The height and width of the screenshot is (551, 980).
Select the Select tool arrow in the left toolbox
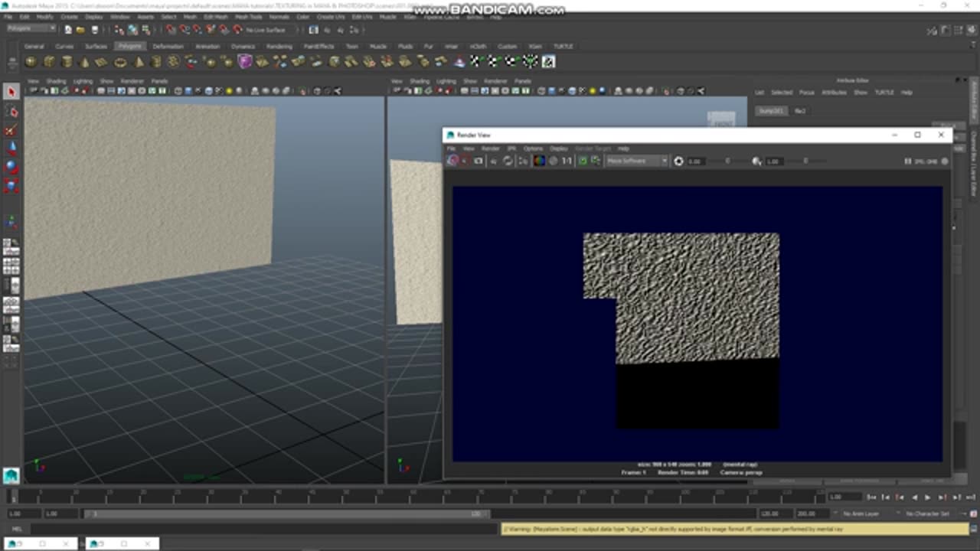point(11,92)
